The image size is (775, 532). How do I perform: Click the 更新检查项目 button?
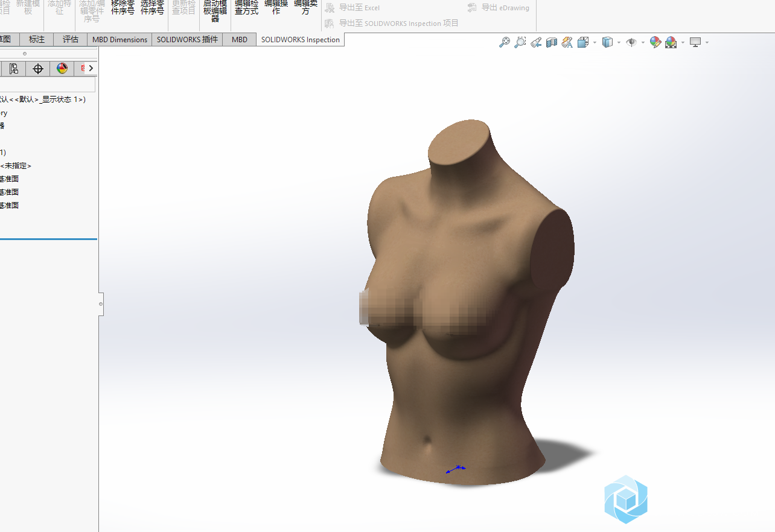183,8
